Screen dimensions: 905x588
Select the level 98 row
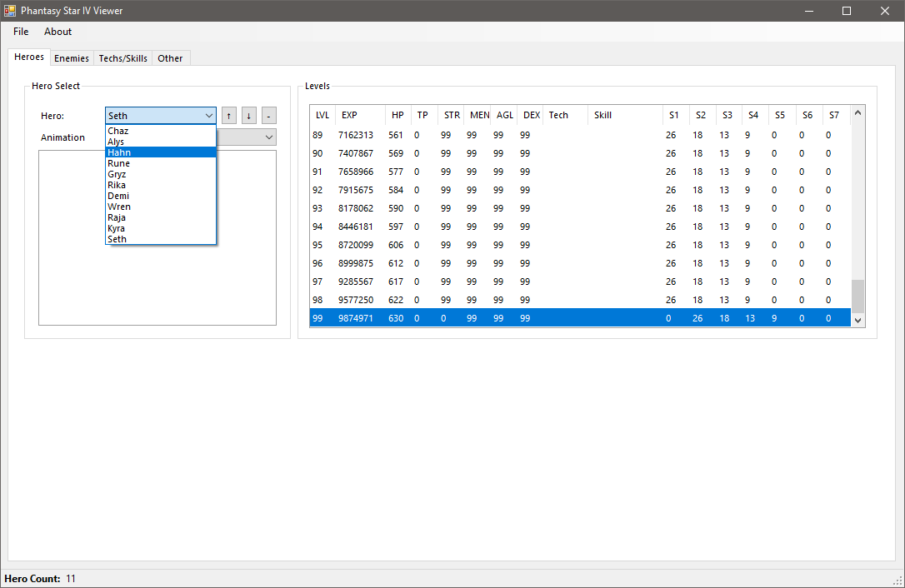580,300
